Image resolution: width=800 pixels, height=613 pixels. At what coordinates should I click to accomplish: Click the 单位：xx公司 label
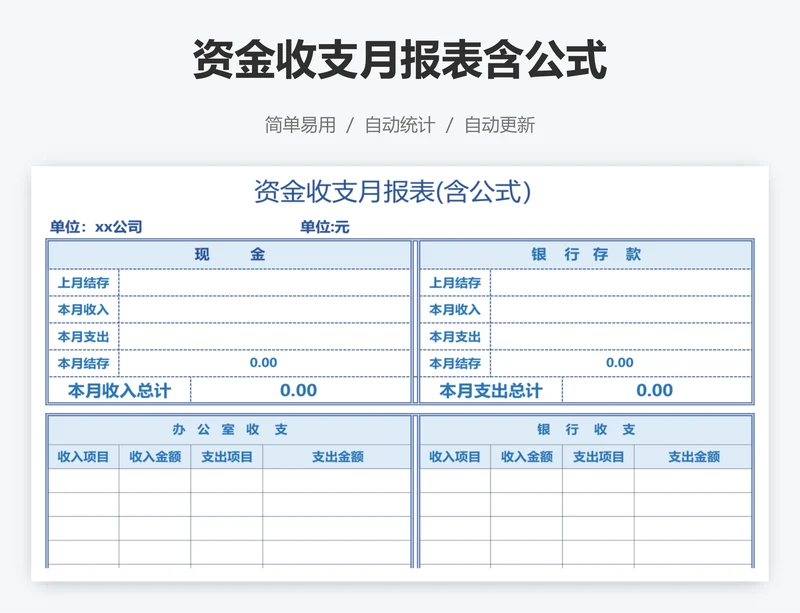95,227
